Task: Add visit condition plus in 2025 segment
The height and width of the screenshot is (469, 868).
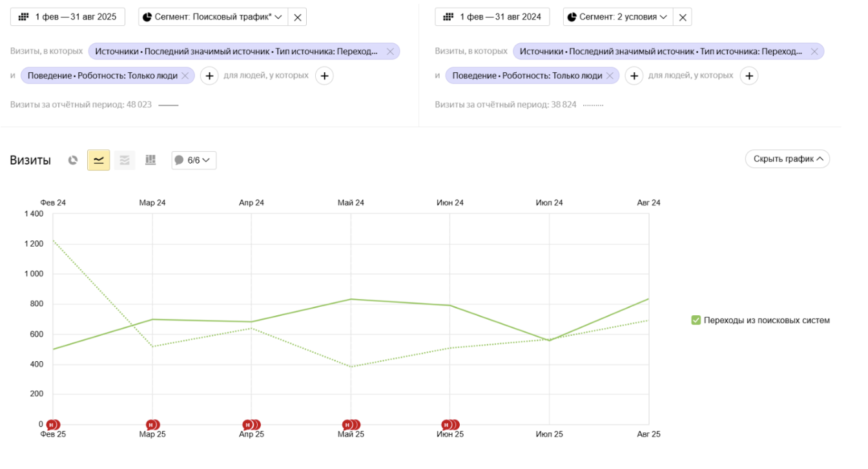Action: [x=209, y=76]
